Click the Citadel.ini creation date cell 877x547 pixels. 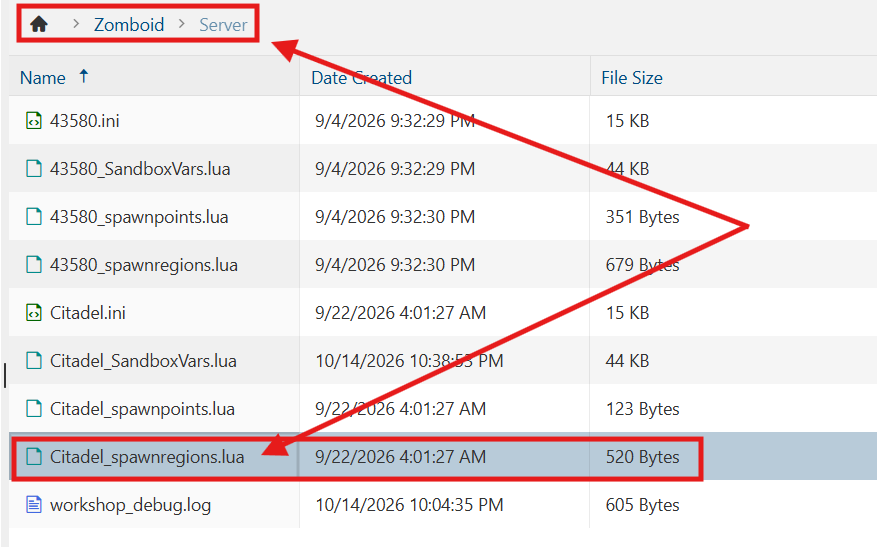tap(400, 313)
